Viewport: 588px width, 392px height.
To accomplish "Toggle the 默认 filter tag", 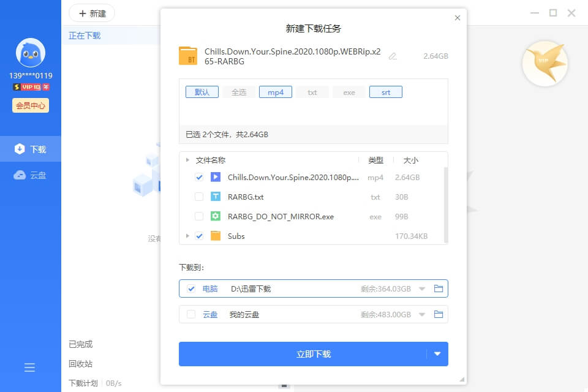I will (202, 92).
